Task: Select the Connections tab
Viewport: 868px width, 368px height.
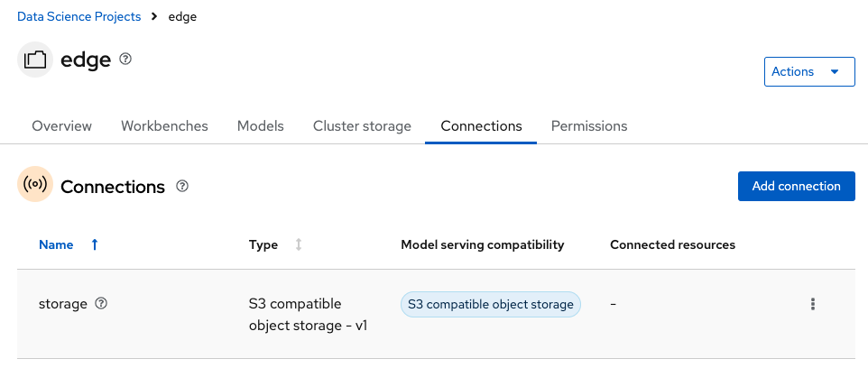Action: click(481, 126)
